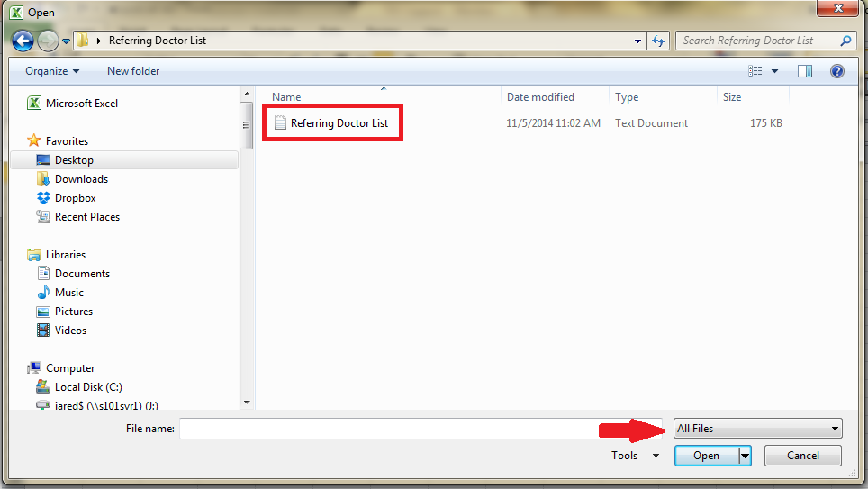The width and height of the screenshot is (868, 489).
Task: Sort by Date modified column header
Action: pyautogui.click(x=540, y=97)
